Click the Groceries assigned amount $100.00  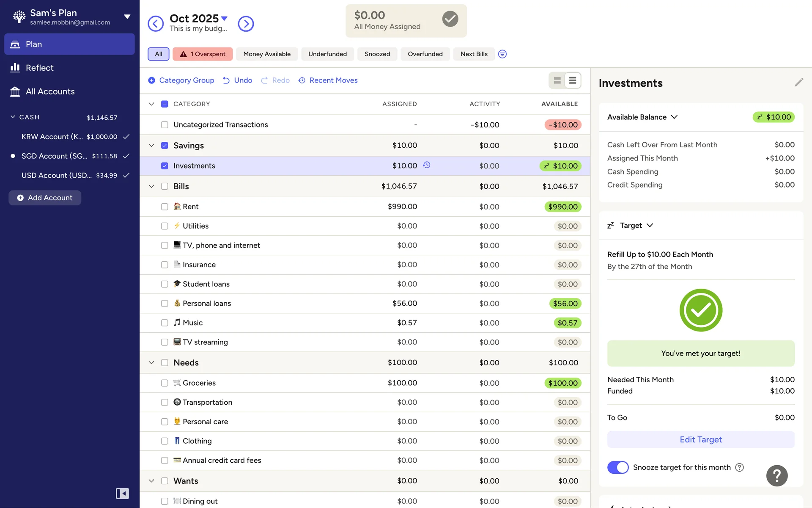point(402,383)
